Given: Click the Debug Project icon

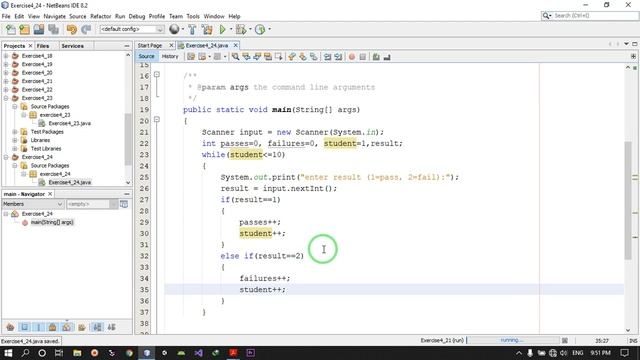Looking at the screenshot, I should click(x=241, y=29).
